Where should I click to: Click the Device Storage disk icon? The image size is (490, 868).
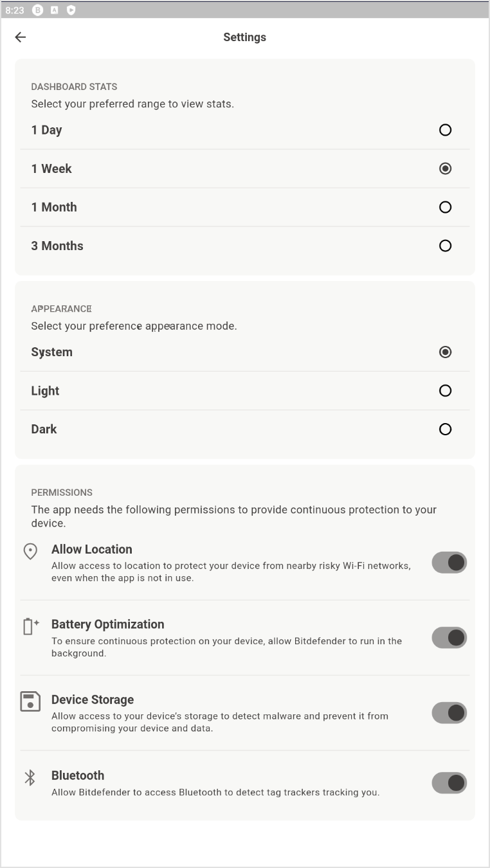tap(30, 702)
